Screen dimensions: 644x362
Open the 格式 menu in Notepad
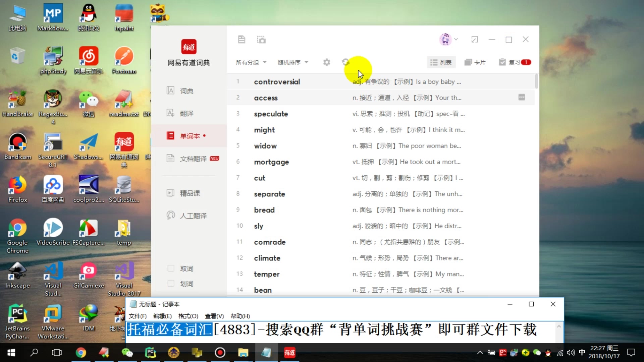click(x=188, y=316)
